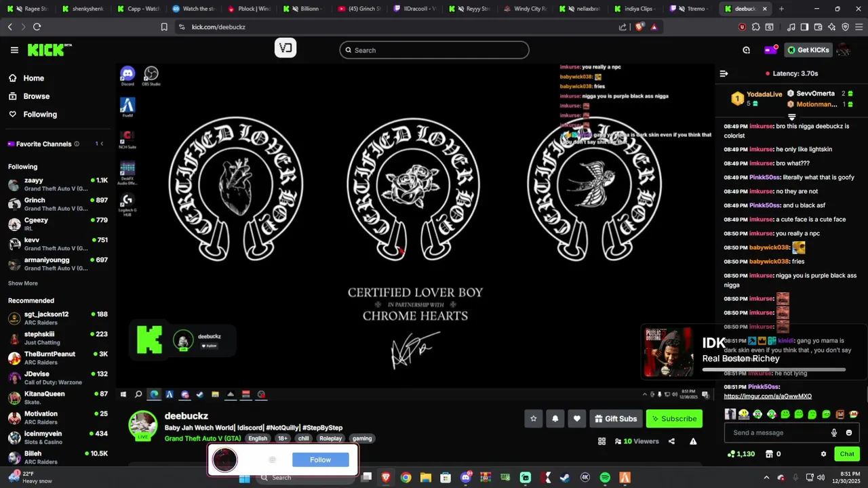Click the chill tag
This screenshot has height=488, width=868.
point(303,439)
